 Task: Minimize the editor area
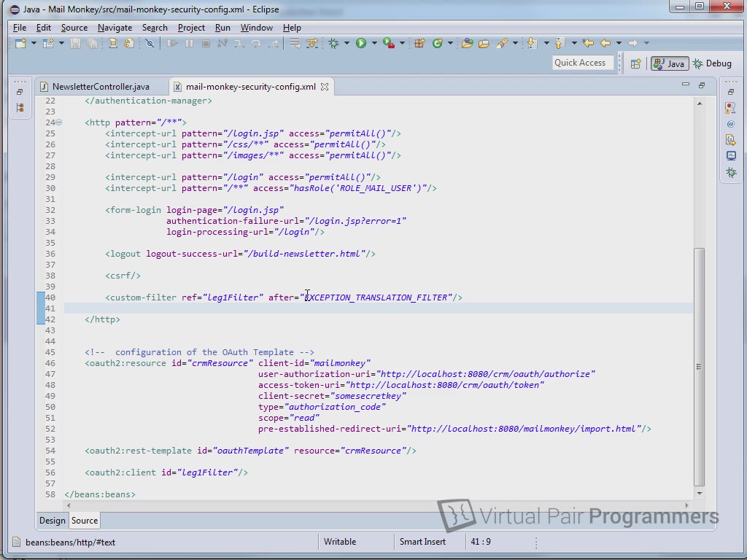click(686, 85)
